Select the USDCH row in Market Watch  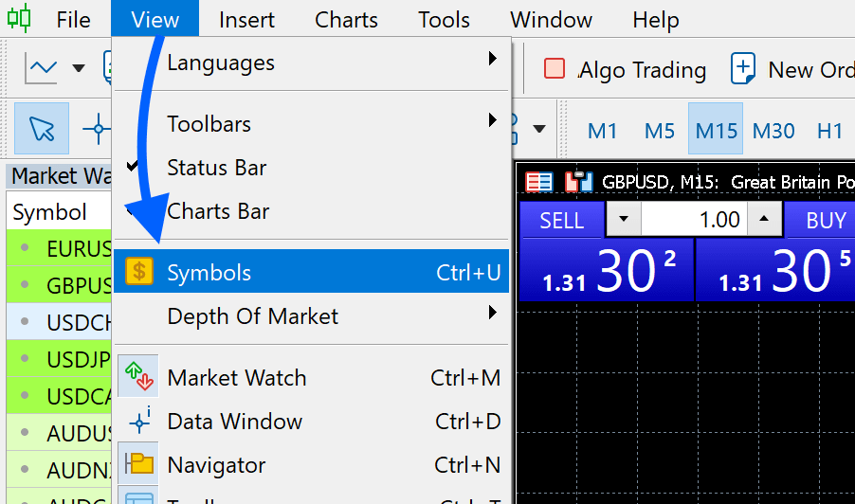59,322
